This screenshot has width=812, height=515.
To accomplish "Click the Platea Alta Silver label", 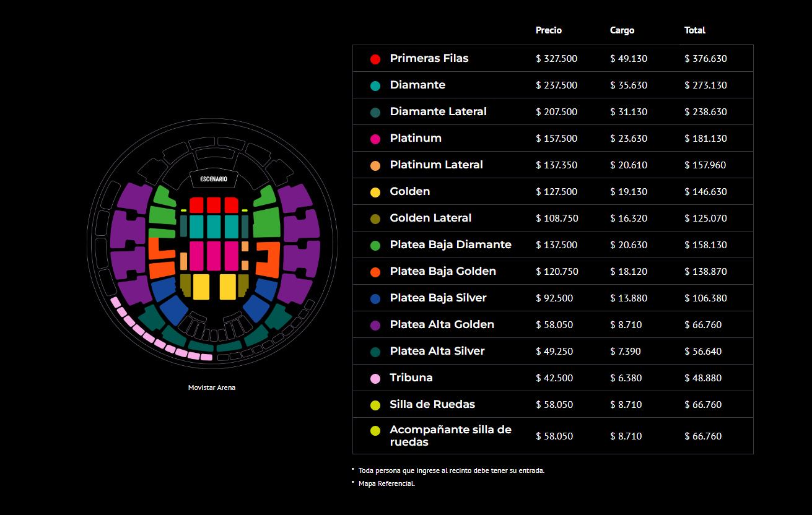I will (x=437, y=351).
